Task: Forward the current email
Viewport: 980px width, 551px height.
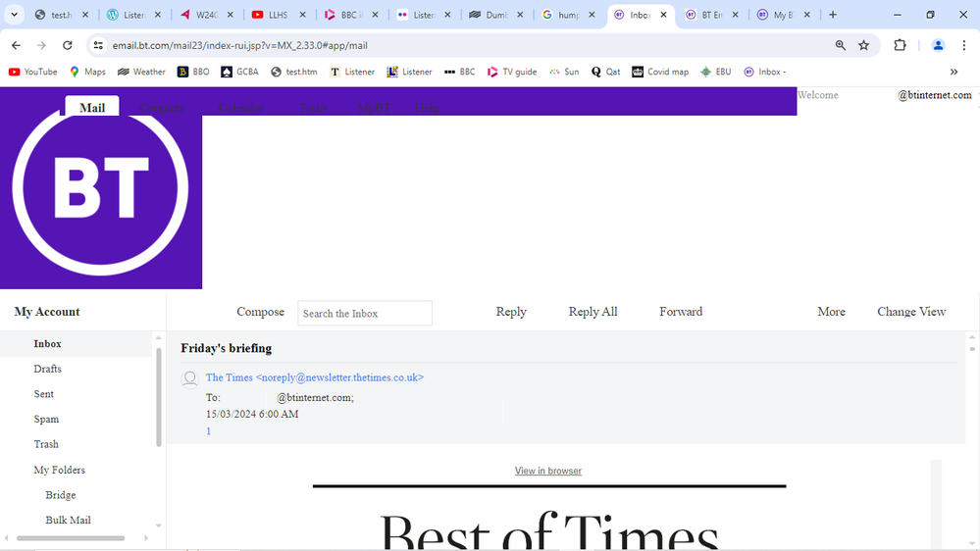Action: 681,311
